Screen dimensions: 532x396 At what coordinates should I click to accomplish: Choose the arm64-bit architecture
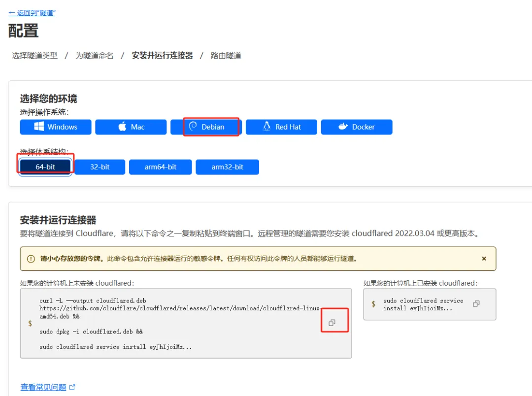tap(160, 166)
